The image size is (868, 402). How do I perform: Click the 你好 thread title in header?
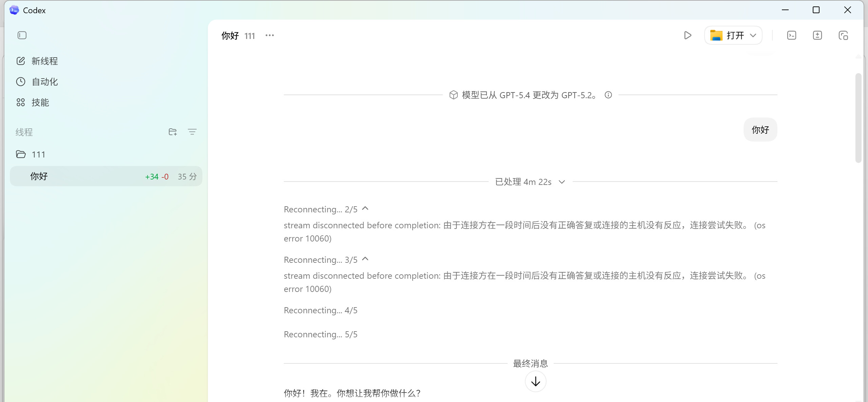tap(230, 36)
